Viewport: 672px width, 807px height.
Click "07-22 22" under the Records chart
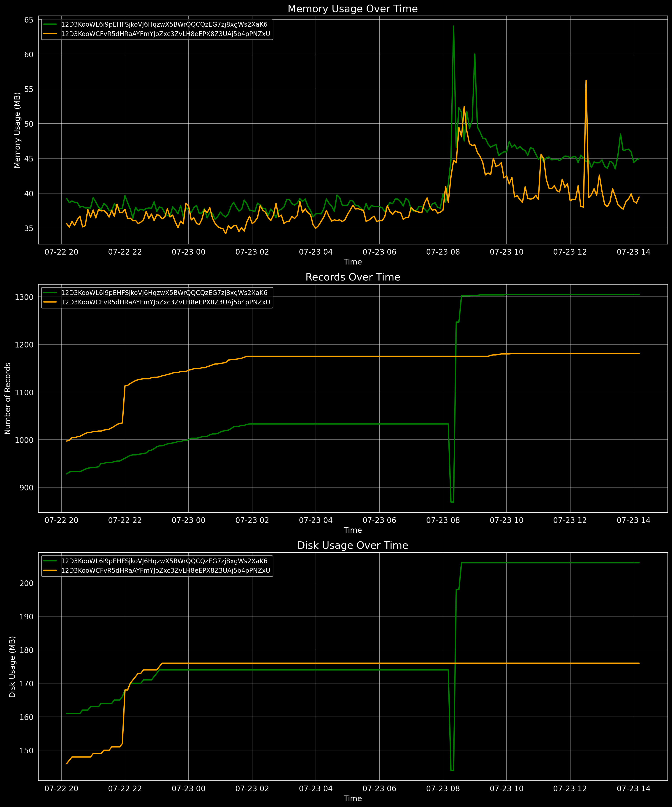pos(125,520)
